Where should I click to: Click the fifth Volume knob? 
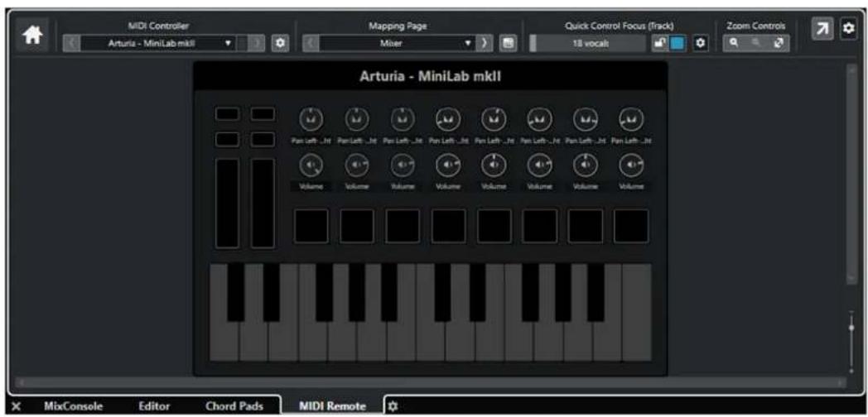click(x=494, y=165)
